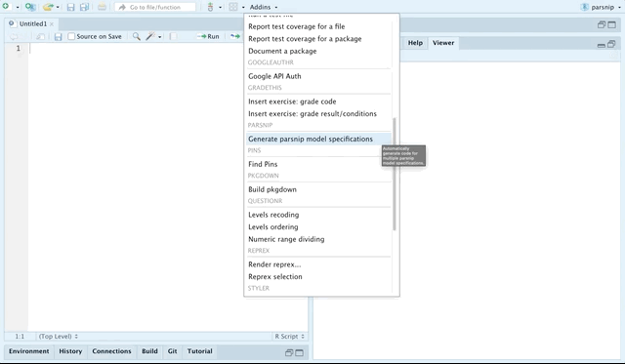Click the Addins menu scrollbar

tap(395, 174)
